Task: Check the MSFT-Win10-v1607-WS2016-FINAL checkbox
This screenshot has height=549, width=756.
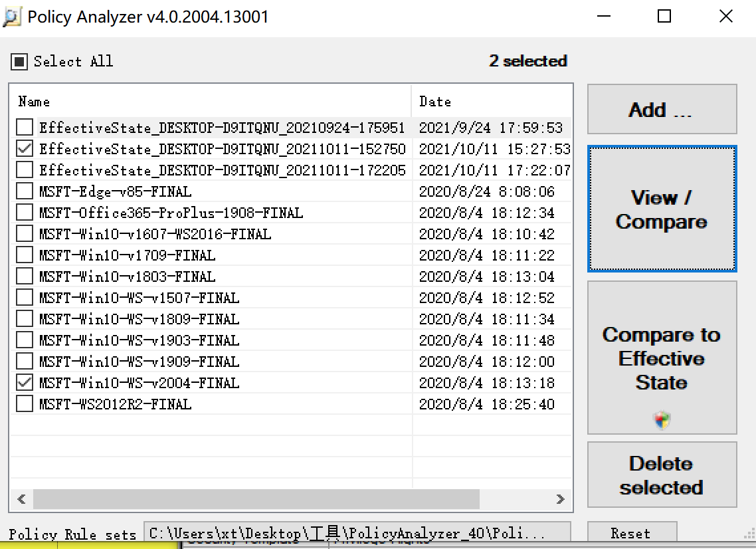Action: 24,233
